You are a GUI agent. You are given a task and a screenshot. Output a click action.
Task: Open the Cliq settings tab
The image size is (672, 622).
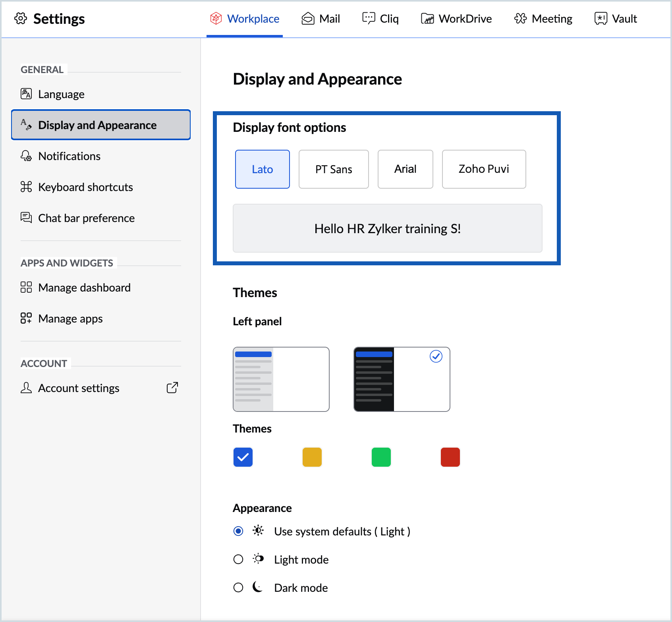[x=380, y=19]
